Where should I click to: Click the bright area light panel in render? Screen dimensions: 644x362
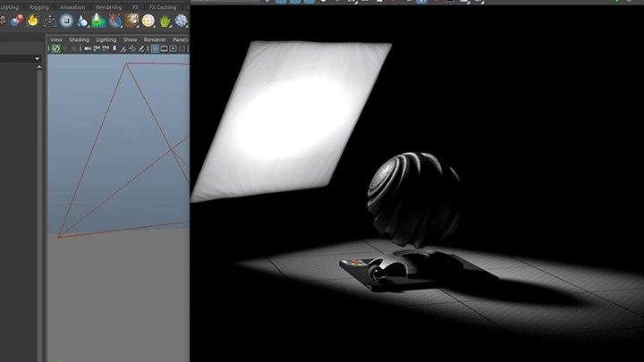(x=291, y=121)
